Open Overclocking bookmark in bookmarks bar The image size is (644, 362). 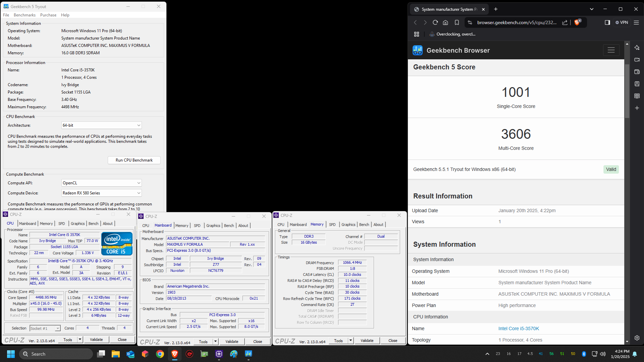point(452,34)
